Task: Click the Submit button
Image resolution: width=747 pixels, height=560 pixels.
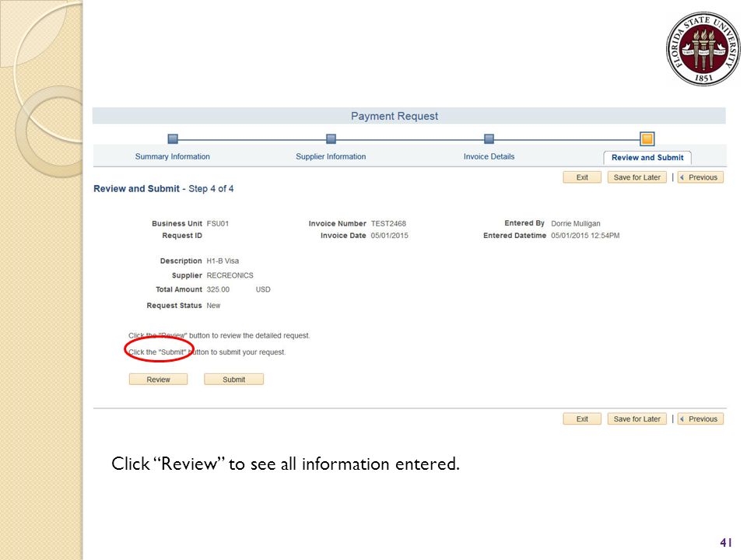Action: coord(234,380)
